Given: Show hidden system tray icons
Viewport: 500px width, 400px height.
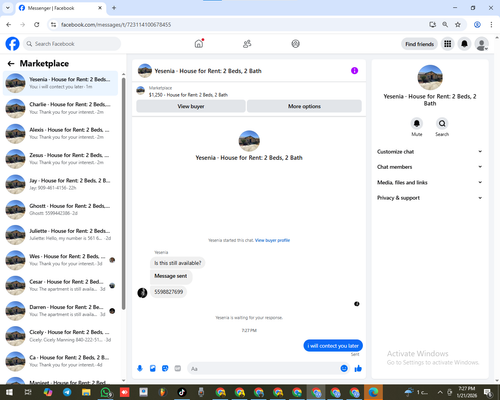Looking at the screenshot, I should pyautogui.click(x=440, y=392).
